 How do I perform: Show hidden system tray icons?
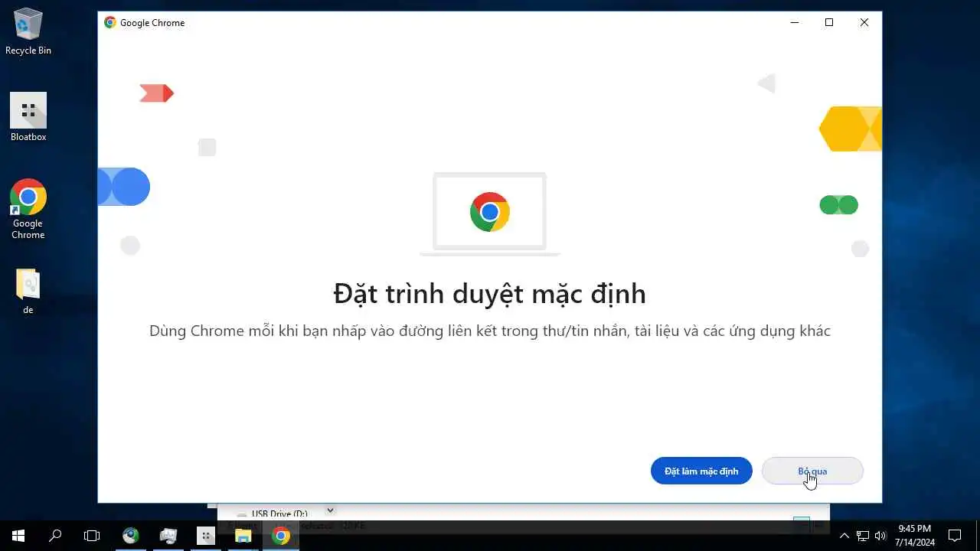point(844,536)
